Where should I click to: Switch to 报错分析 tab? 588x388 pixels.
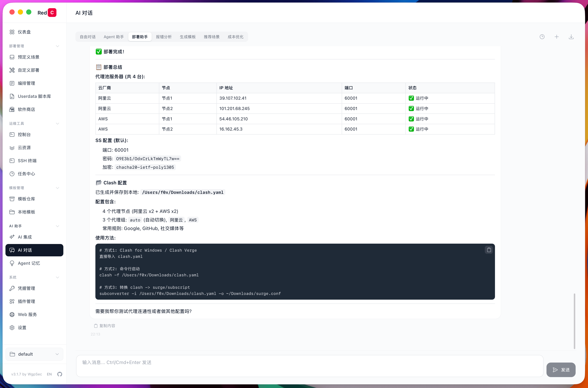coord(164,37)
